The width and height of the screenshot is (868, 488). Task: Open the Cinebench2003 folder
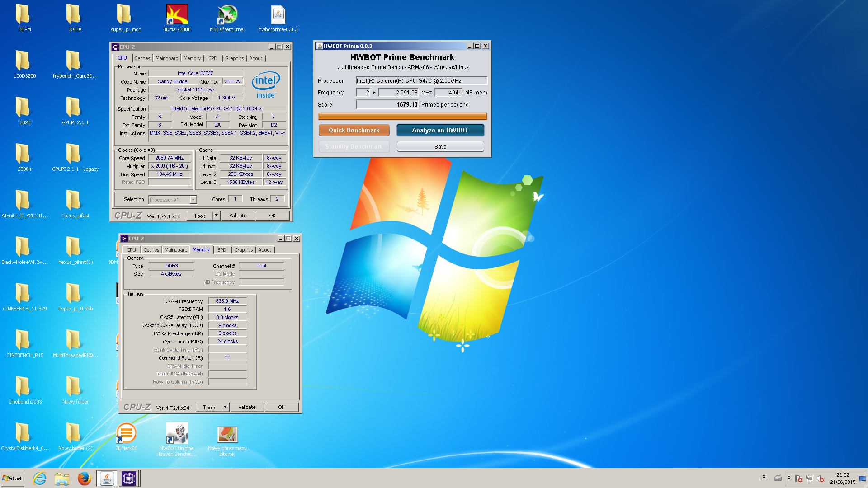click(x=25, y=390)
